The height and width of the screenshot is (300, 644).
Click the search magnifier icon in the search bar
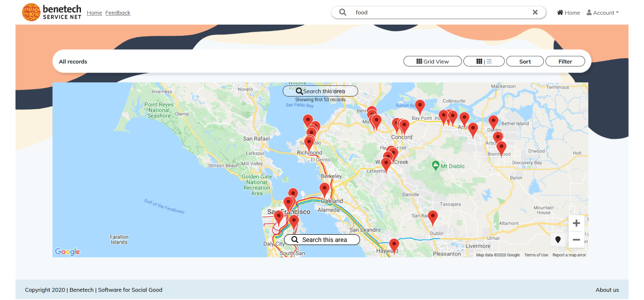tap(343, 13)
